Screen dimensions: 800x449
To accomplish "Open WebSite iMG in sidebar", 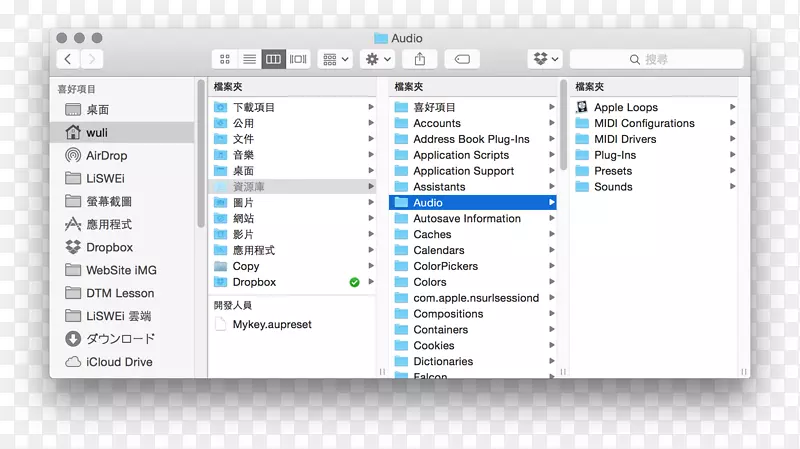I will (122, 270).
